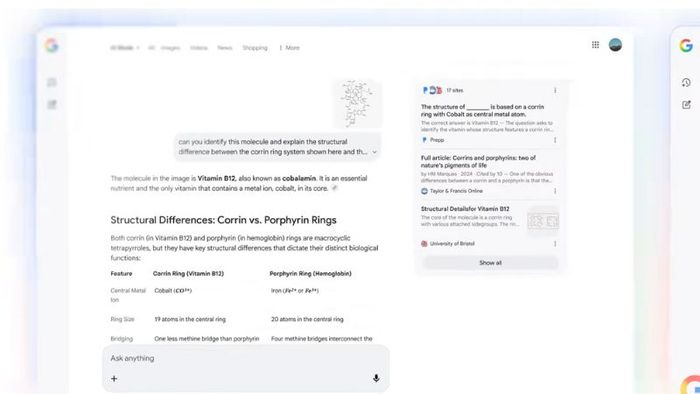Click the 'Central Metal Ion' row label
Image resolution: width=700 pixels, height=394 pixels.
coord(128,295)
